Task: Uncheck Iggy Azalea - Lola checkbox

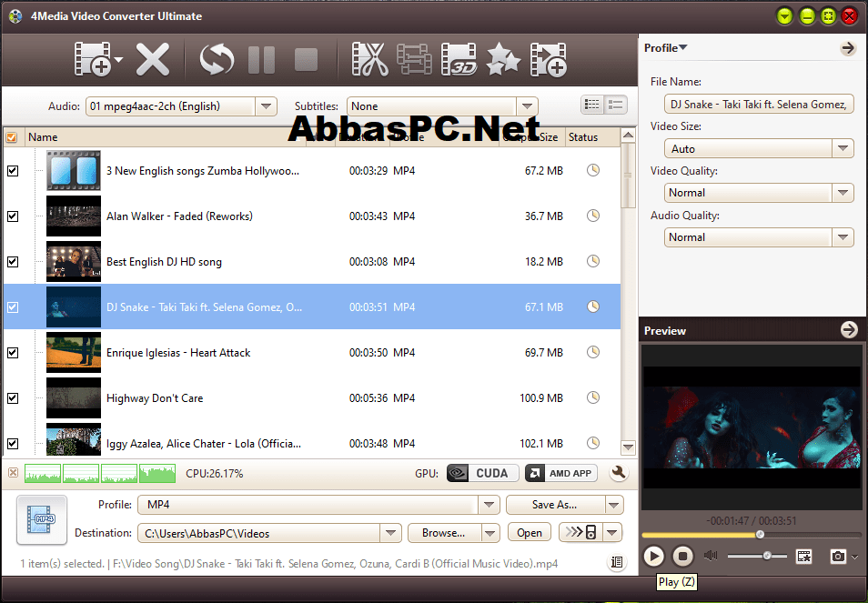Action: coord(13,444)
